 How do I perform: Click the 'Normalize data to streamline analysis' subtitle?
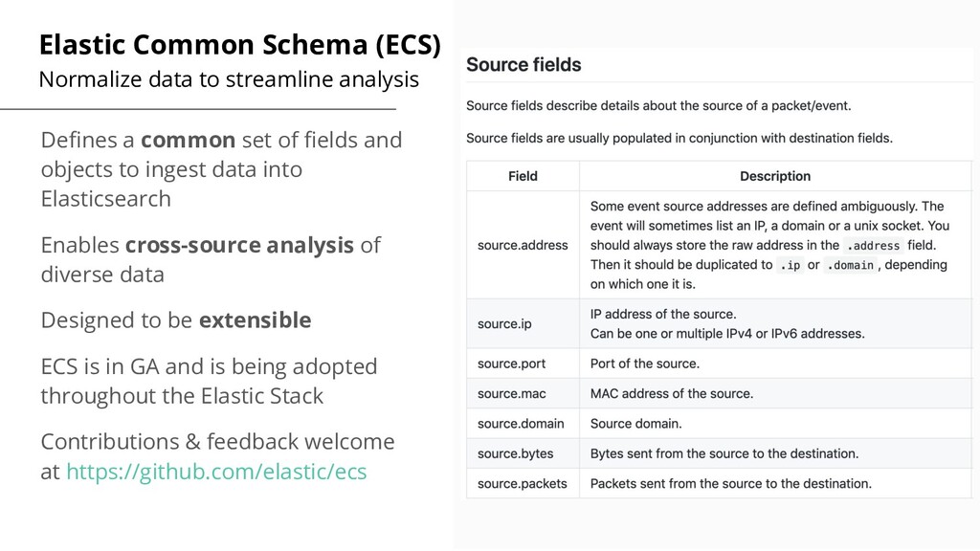point(229,79)
